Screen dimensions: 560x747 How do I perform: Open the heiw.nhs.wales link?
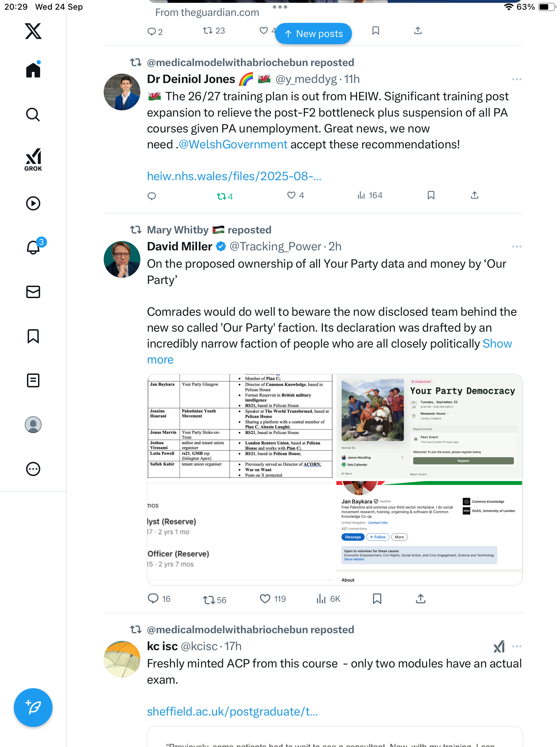coord(234,176)
